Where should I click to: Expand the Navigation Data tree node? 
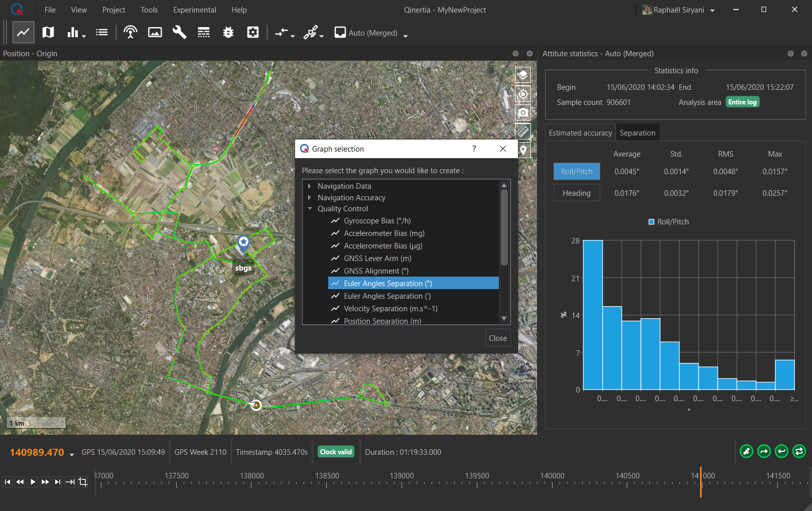tap(310, 186)
